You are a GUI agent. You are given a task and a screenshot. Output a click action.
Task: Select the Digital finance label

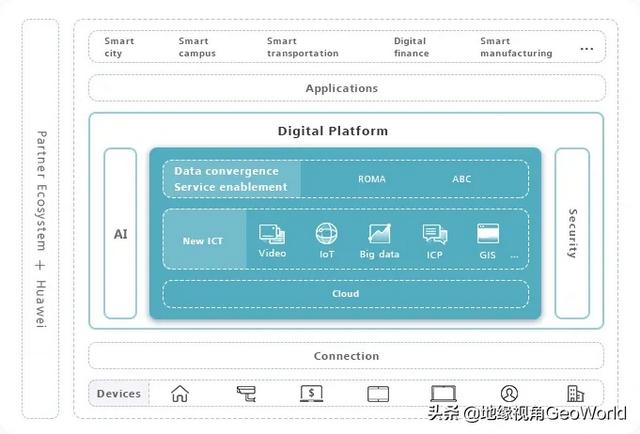[x=411, y=47]
